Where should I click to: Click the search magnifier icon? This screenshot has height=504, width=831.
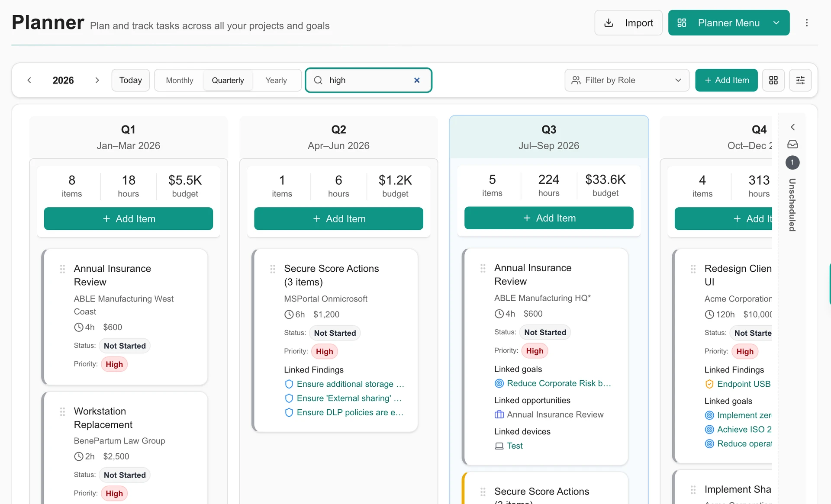coord(318,80)
